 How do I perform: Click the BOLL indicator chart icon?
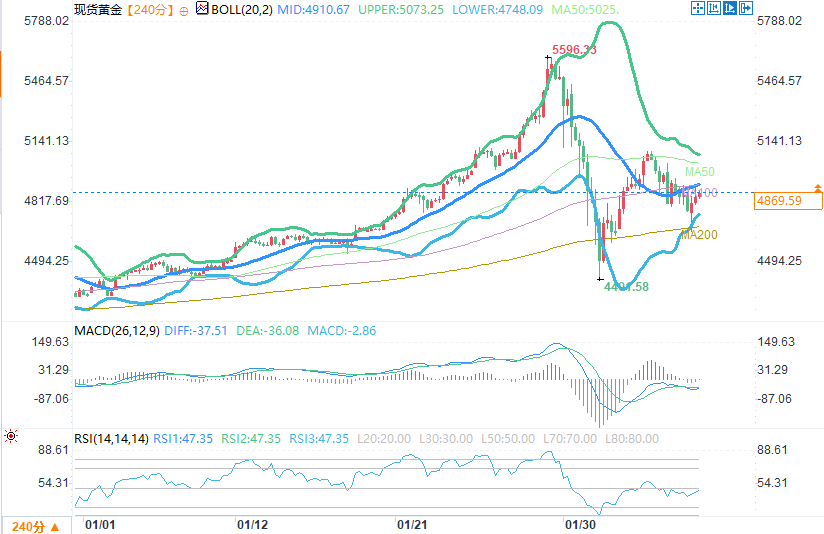pos(201,9)
